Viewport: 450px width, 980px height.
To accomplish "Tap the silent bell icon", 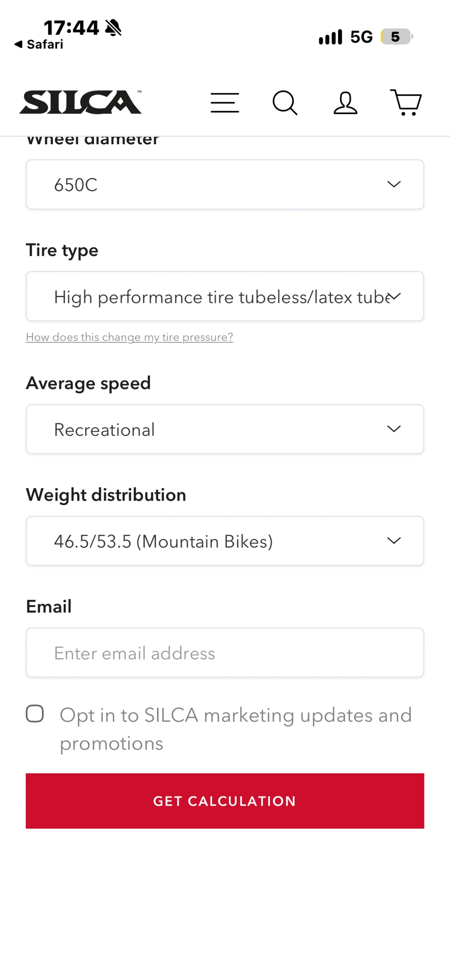I will (114, 27).
